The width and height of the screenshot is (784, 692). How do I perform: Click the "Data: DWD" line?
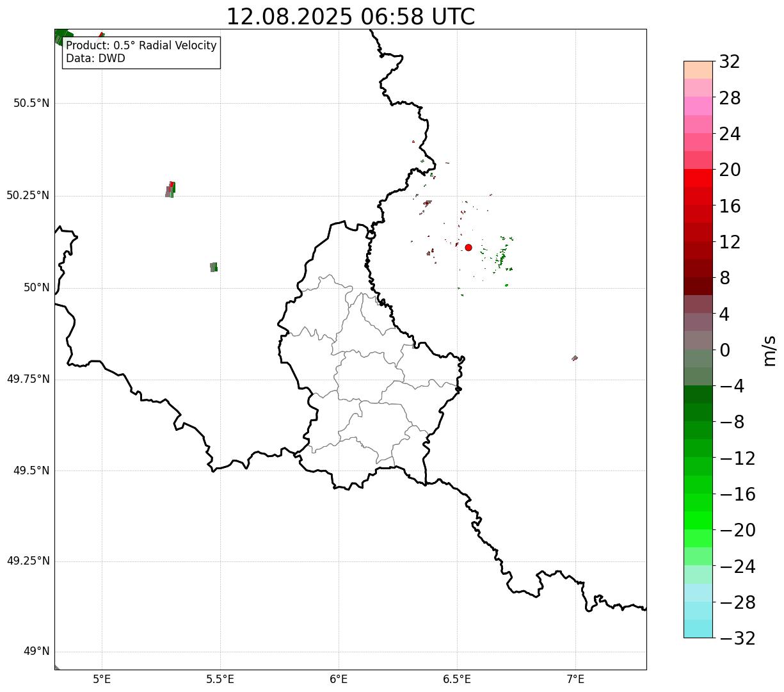click(x=95, y=58)
